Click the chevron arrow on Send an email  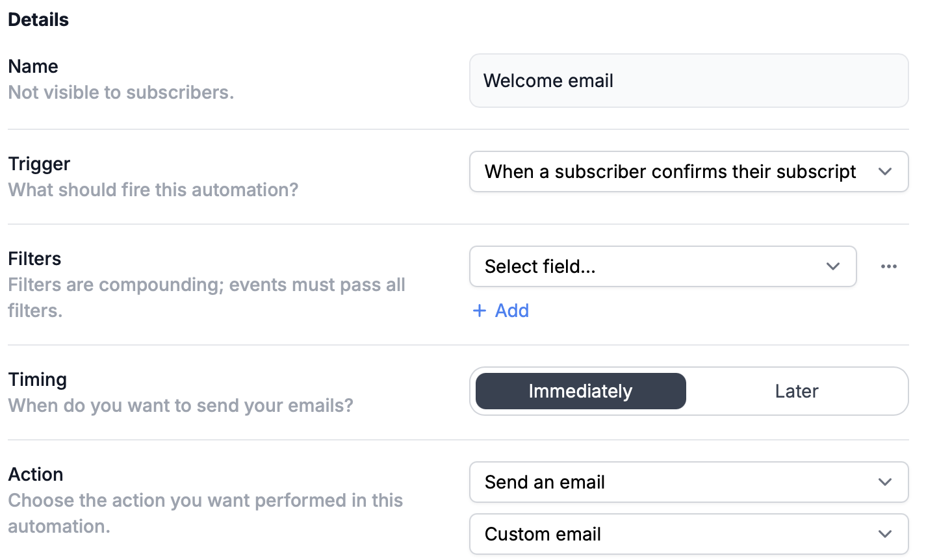click(x=884, y=482)
